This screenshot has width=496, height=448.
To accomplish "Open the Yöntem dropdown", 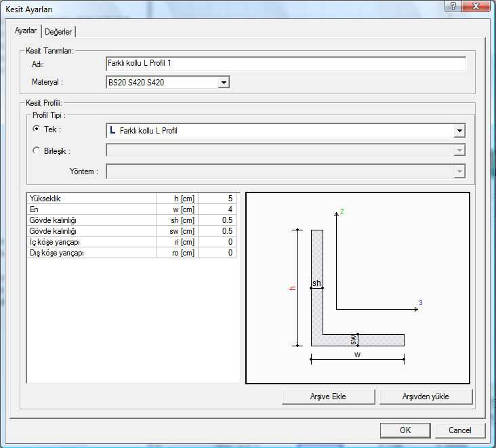I will [x=459, y=171].
